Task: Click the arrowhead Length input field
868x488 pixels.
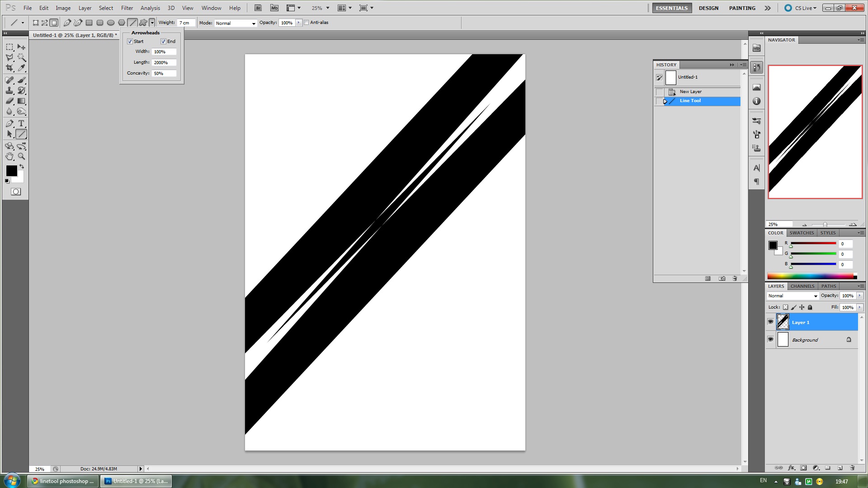Action: [164, 62]
